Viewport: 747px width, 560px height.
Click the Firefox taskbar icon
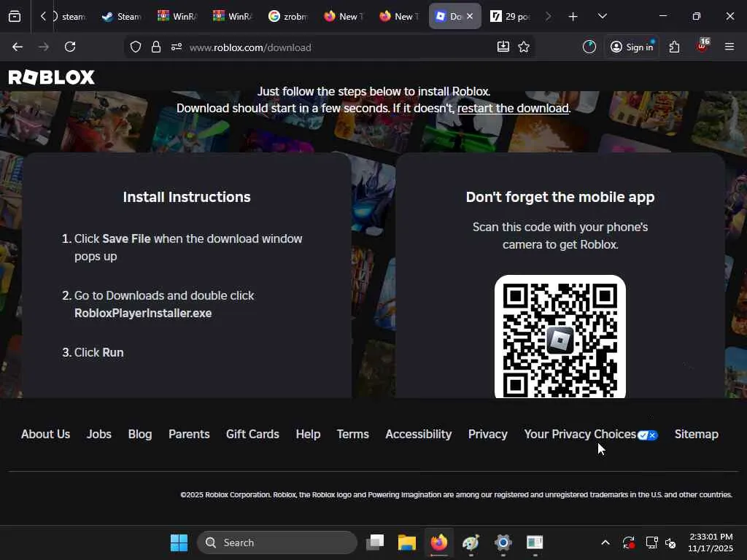[x=438, y=542]
